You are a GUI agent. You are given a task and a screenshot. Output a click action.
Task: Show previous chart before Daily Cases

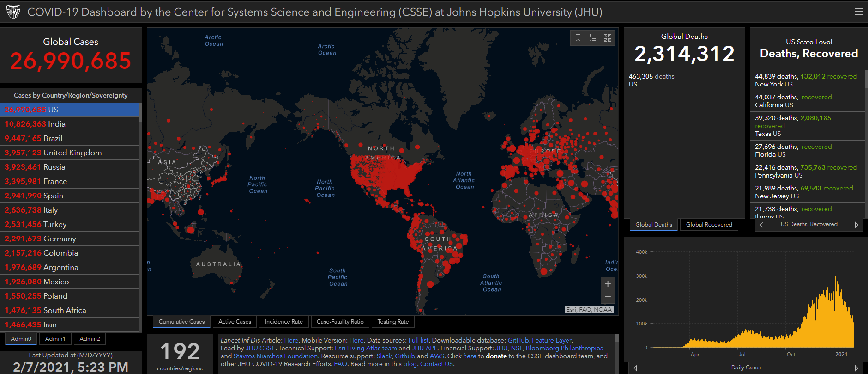tap(635, 368)
